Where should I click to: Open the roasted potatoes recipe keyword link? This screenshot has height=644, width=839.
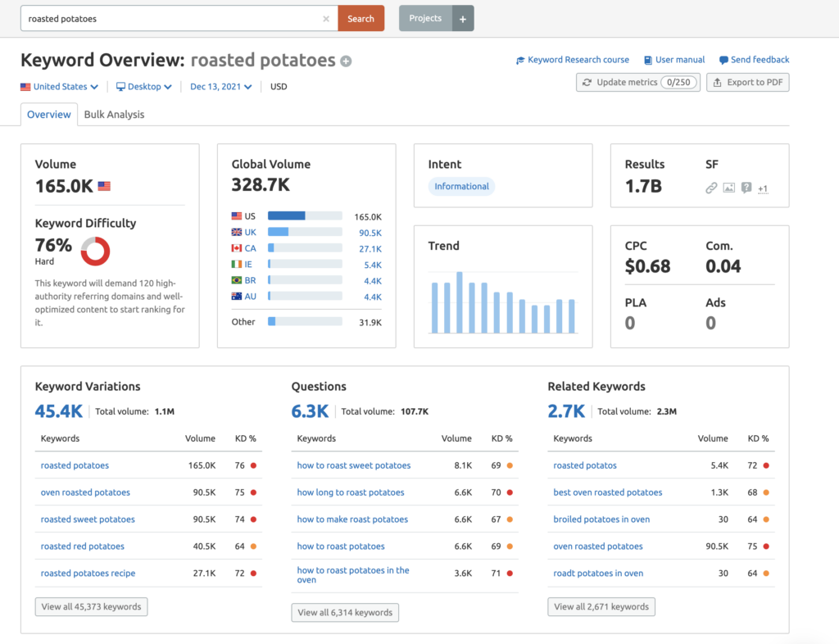88,573
